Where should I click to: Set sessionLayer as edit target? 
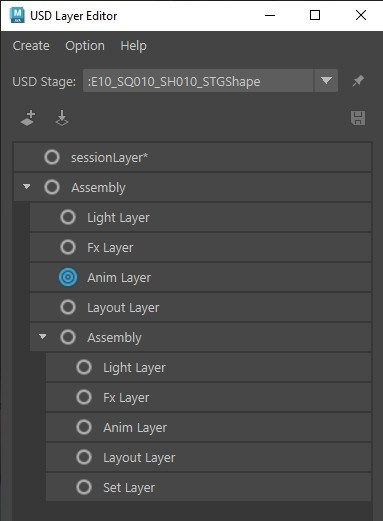52,157
